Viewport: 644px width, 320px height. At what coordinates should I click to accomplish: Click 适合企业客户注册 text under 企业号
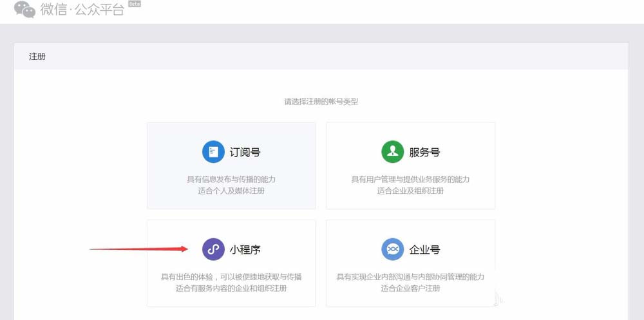coord(410,288)
